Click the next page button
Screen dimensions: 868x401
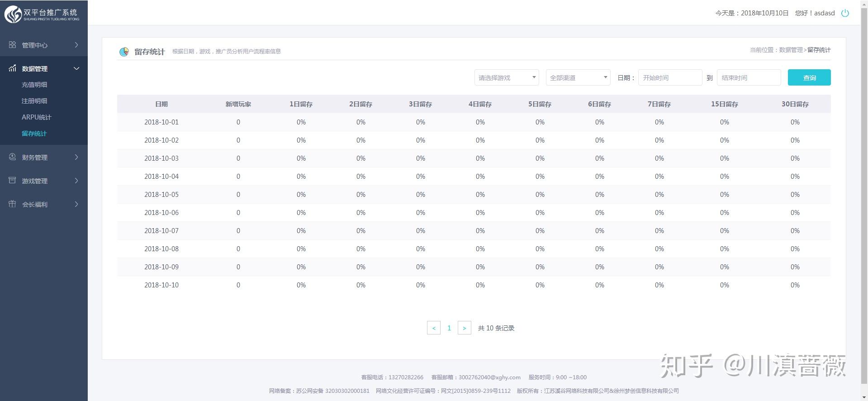tap(465, 328)
